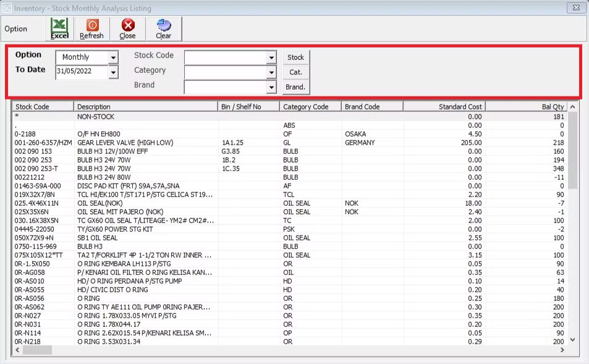
Task: Click stock code 04445-22050
Action: tap(34, 229)
